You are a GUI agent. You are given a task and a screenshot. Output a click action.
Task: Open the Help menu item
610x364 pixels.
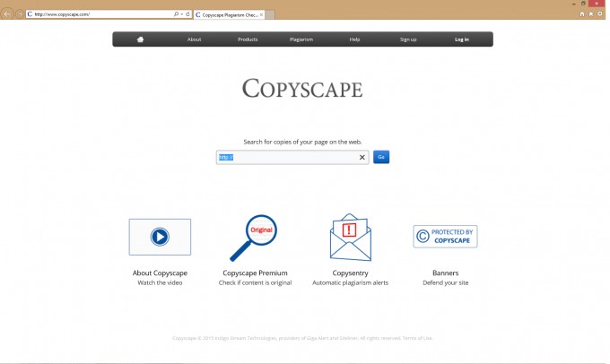(354, 39)
